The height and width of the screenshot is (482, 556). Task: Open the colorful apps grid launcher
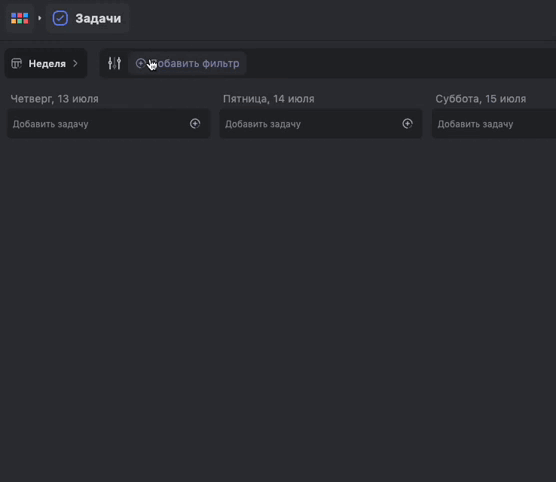20,18
